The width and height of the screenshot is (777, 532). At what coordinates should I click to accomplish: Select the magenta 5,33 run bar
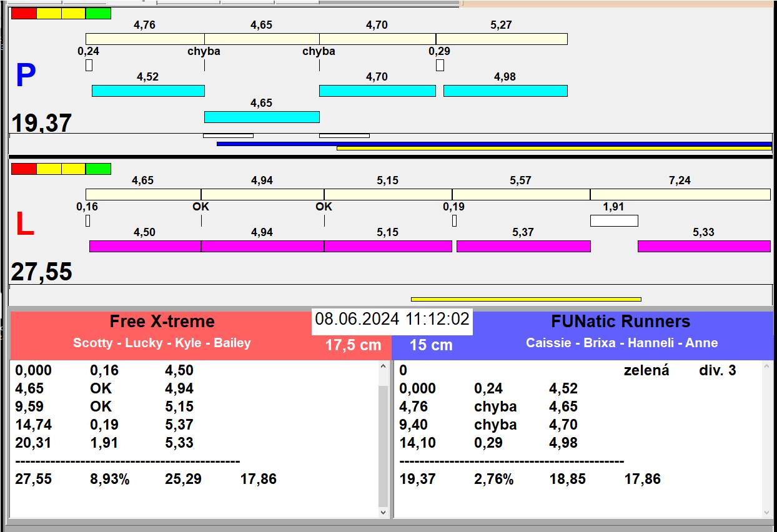coord(704,246)
